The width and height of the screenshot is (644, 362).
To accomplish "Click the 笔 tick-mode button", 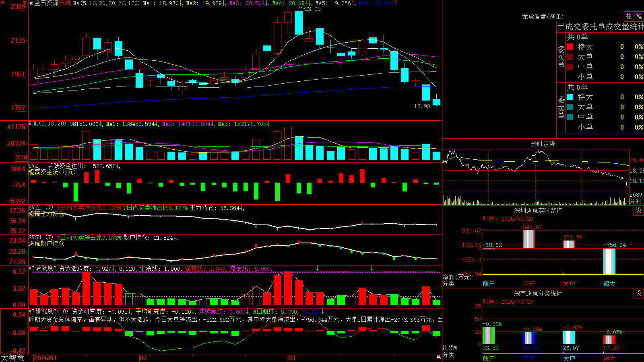I will (639, 16).
